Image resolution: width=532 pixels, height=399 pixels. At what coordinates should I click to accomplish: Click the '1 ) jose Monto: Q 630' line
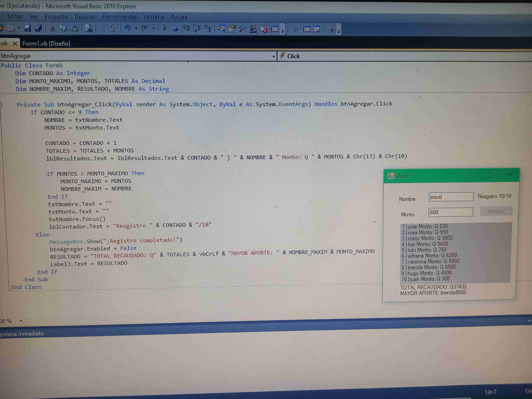point(425,226)
